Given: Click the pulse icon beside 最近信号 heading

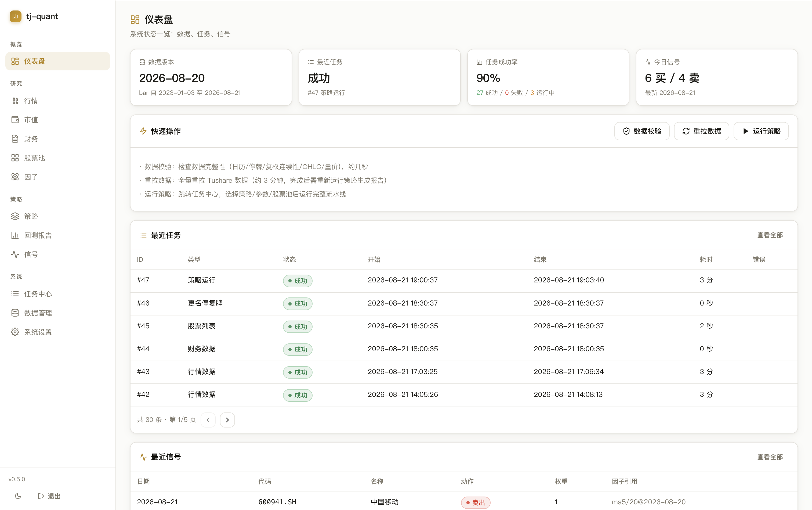Looking at the screenshot, I should [x=143, y=457].
